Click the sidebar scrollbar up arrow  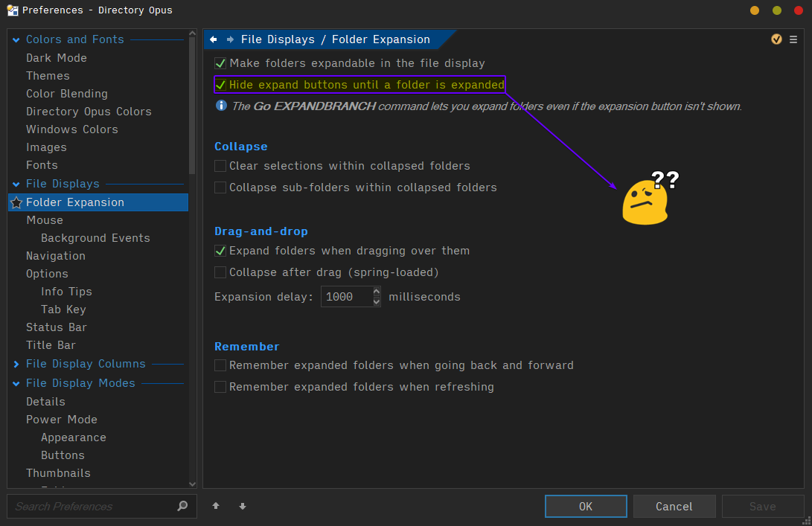coord(192,33)
